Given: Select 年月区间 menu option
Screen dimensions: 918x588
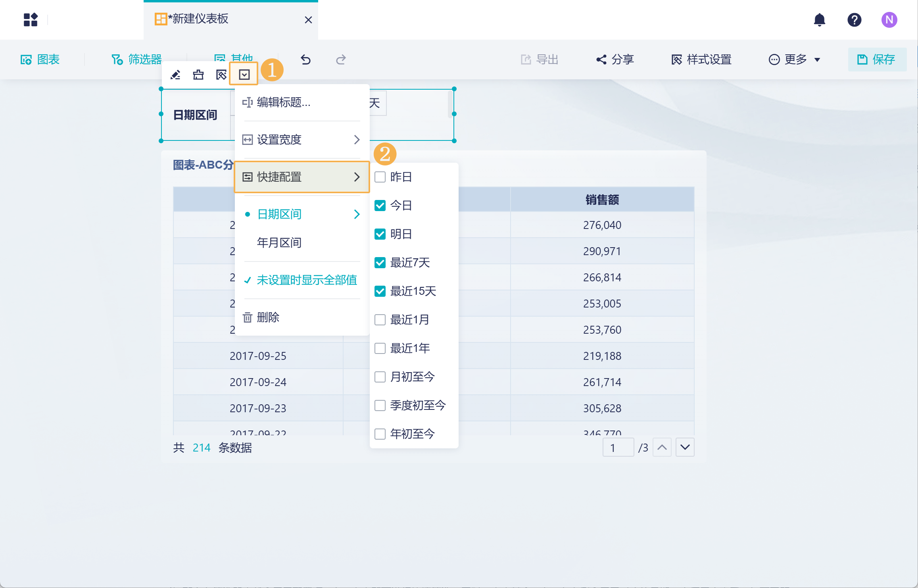Looking at the screenshot, I should click(x=279, y=243).
